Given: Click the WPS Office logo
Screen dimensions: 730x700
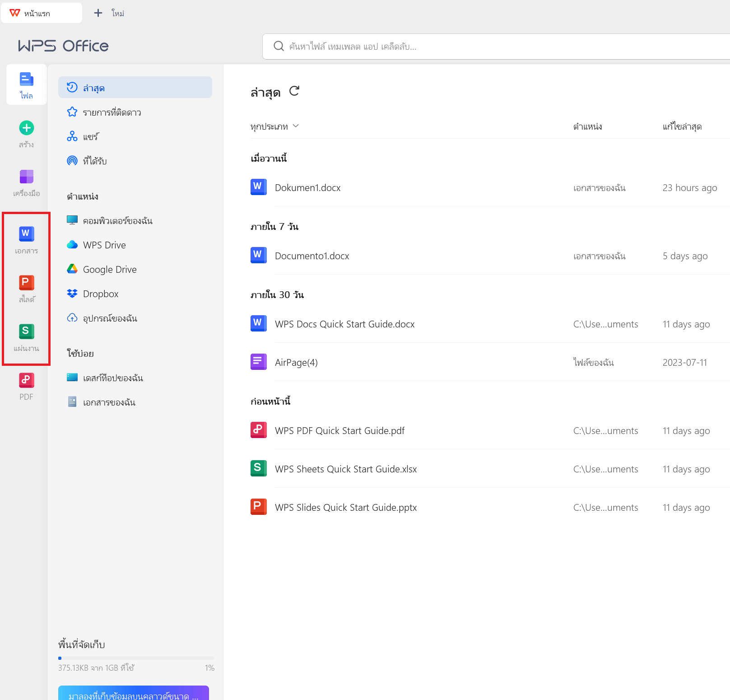Looking at the screenshot, I should [x=63, y=46].
